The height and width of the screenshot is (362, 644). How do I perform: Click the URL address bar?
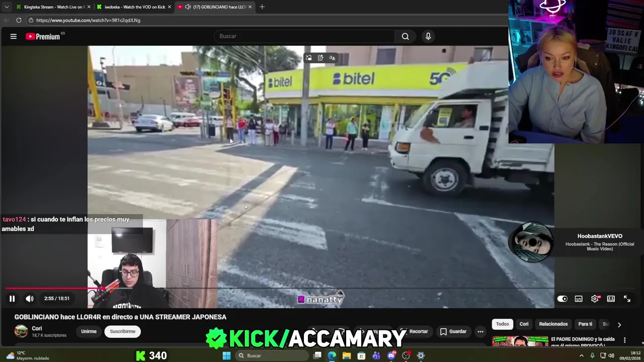point(267,20)
